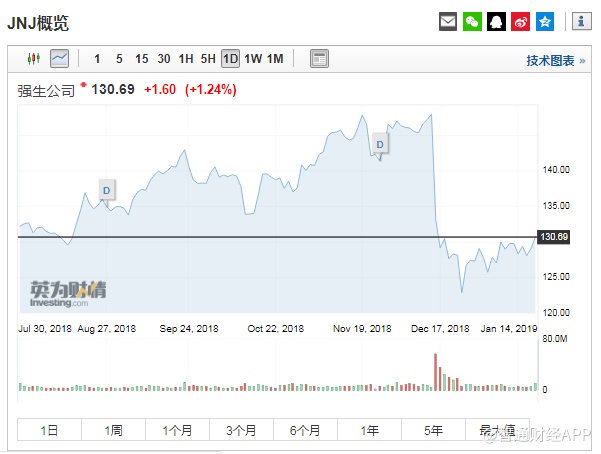
Task: Switch to candlestick chart type
Action: click(35, 59)
